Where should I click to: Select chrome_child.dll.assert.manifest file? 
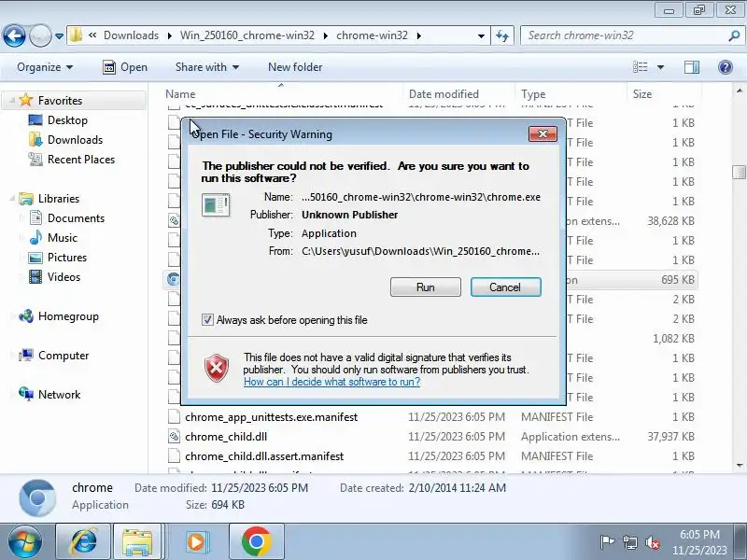coord(264,456)
